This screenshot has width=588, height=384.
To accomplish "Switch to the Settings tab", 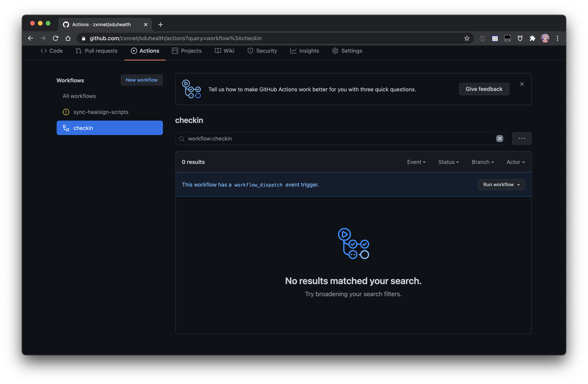I will tap(347, 51).
